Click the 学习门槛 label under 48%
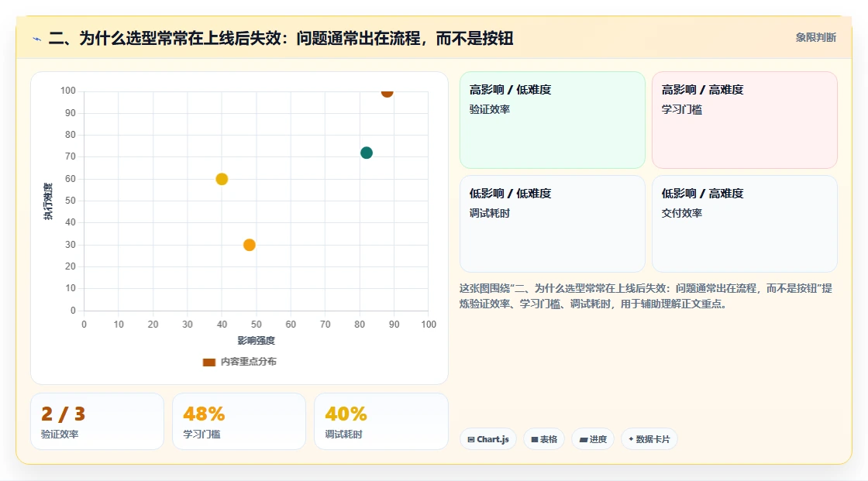 click(x=201, y=435)
